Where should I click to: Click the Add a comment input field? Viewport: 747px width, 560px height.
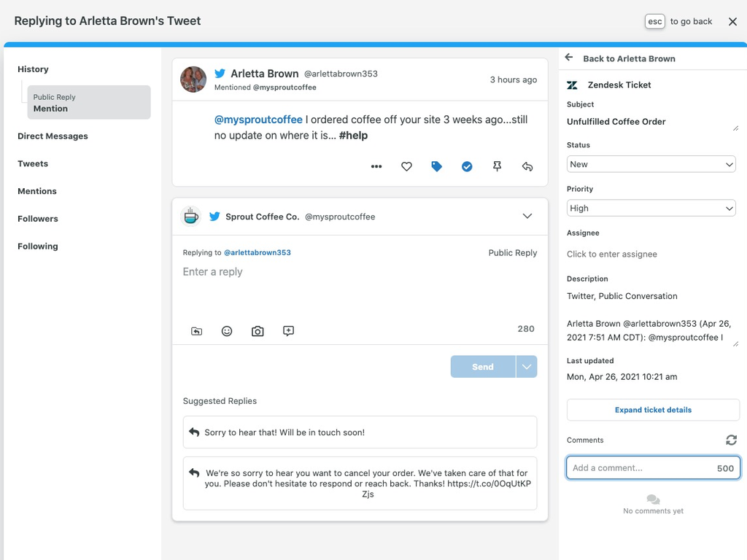[642, 467]
